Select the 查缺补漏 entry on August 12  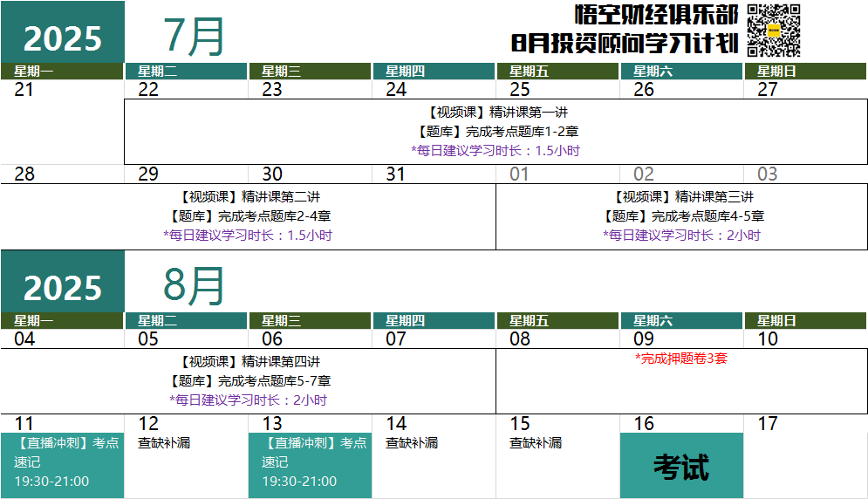coord(164,443)
